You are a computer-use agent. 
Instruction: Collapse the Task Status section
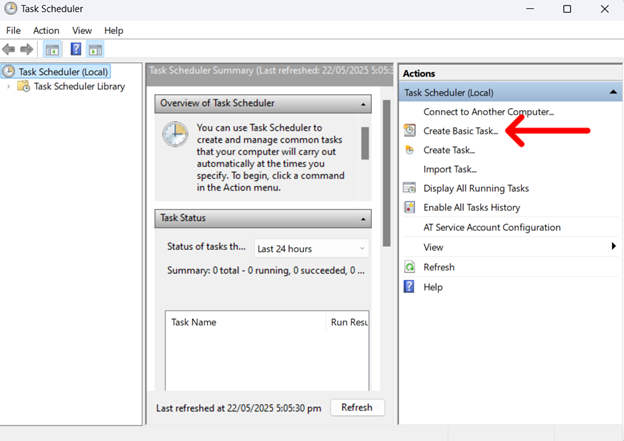(x=364, y=218)
